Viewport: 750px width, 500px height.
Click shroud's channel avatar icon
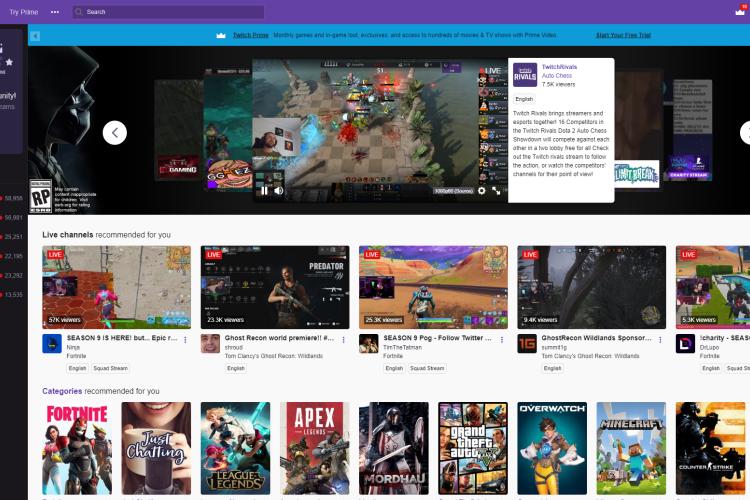[210, 344]
